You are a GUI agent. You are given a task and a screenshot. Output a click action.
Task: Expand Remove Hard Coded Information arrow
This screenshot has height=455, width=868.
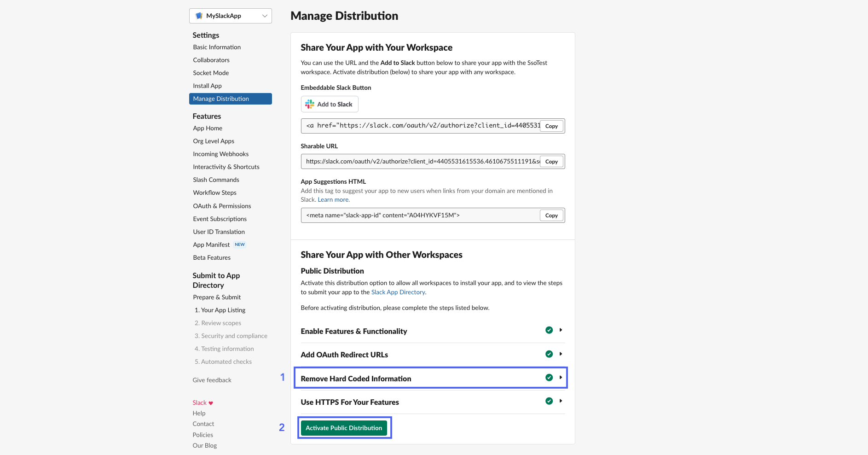pos(561,378)
